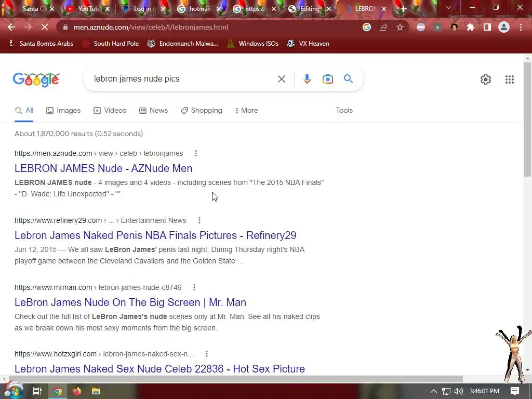
Task: Toggle the browser side panel icon
Action: coord(487,27)
